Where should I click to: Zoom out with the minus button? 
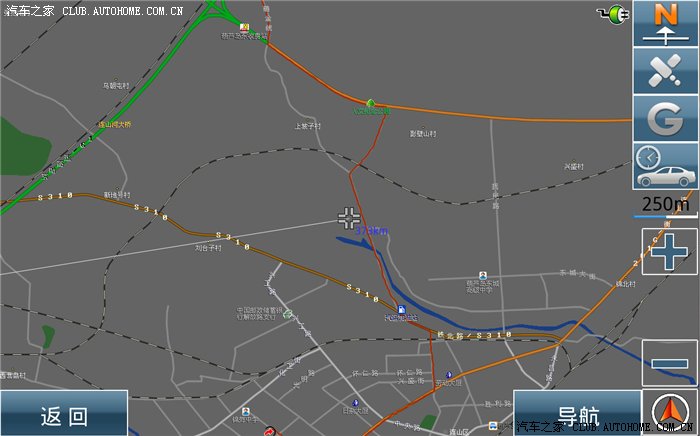click(670, 364)
